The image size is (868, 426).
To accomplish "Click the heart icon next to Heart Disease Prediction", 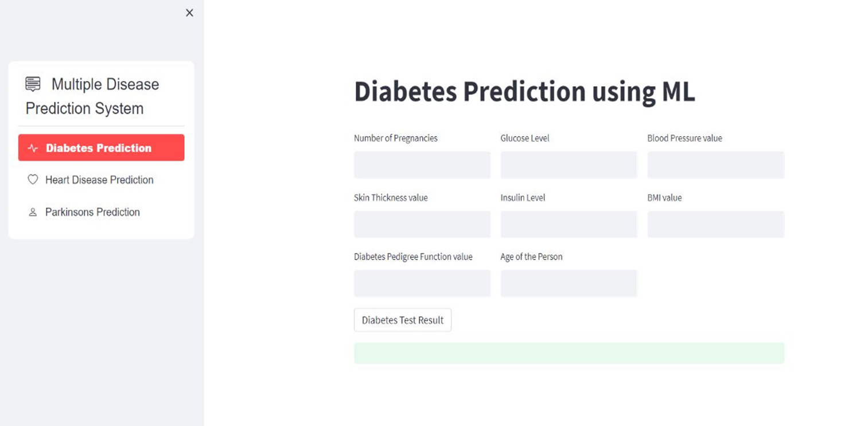I will coord(33,180).
